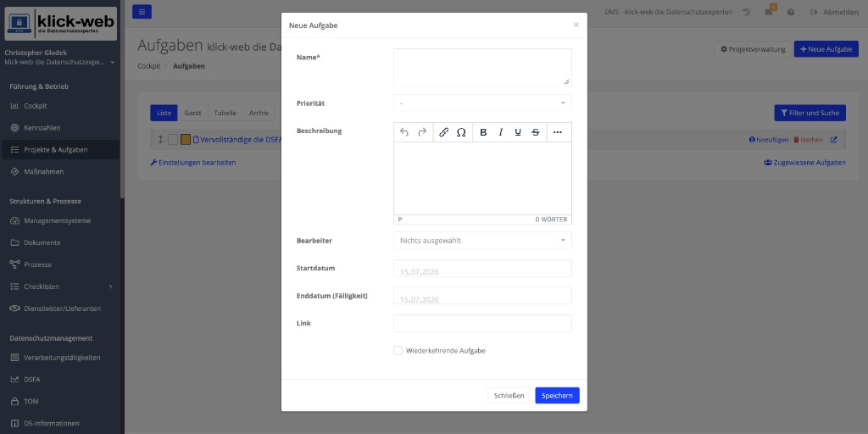Redo in the Beschreibung editor toolbar
868x434 pixels.
[x=422, y=132]
